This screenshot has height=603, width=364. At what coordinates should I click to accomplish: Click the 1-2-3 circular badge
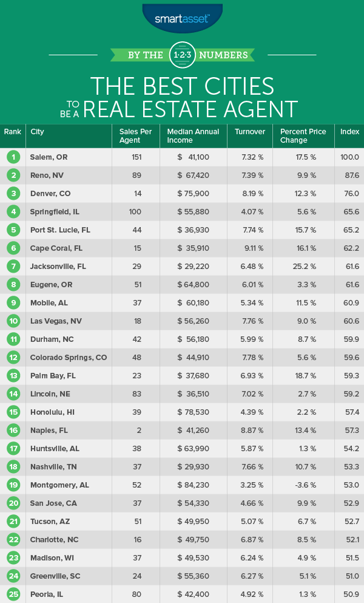tap(182, 54)
